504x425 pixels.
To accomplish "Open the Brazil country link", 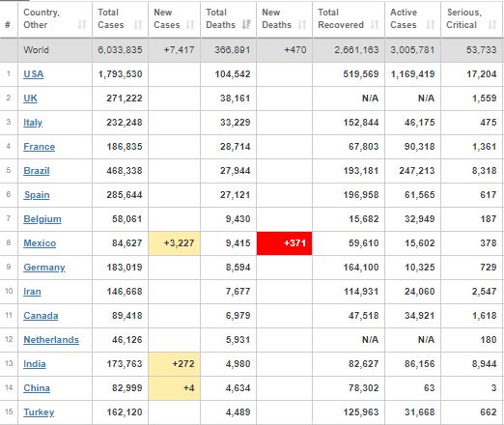I will [37, 171].
